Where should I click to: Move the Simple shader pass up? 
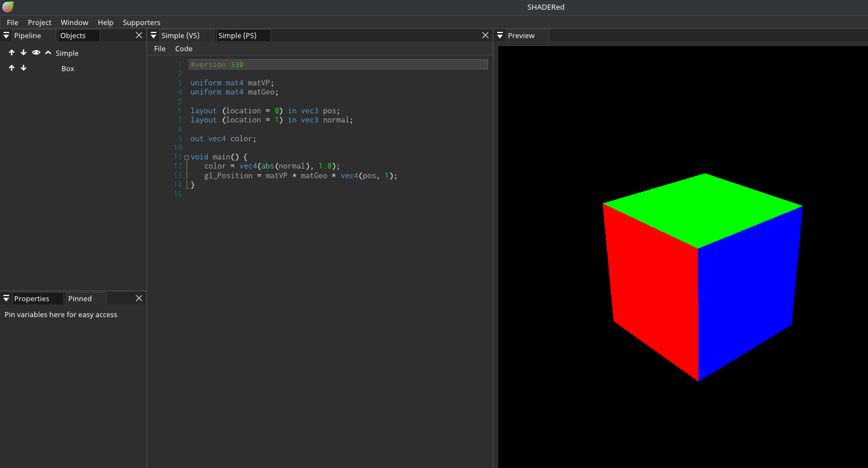coord(11,53)
